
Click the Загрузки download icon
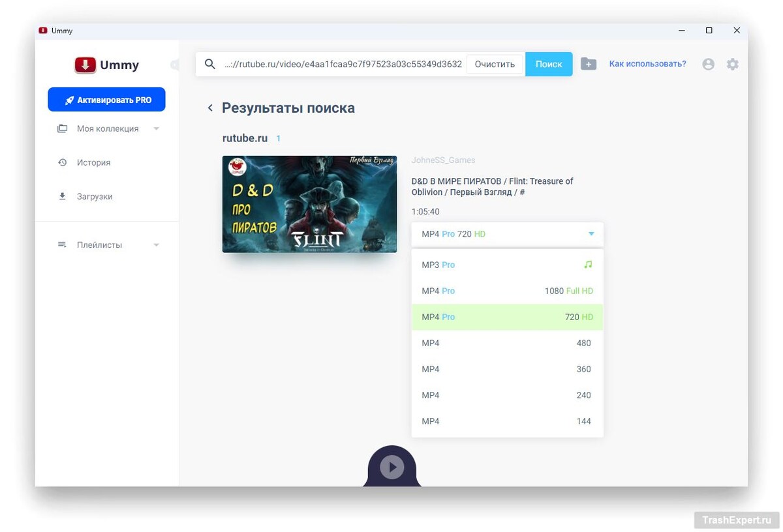[63, 196]
